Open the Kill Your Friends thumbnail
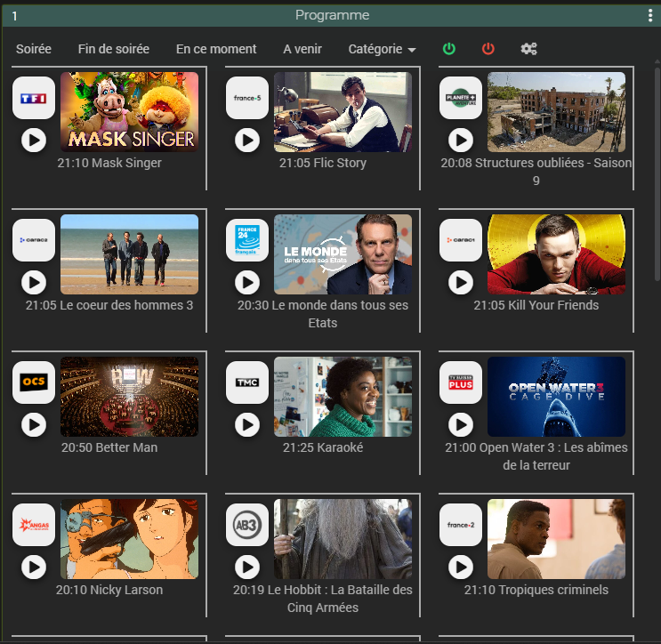The image size is (661, 644). point(556,254)
